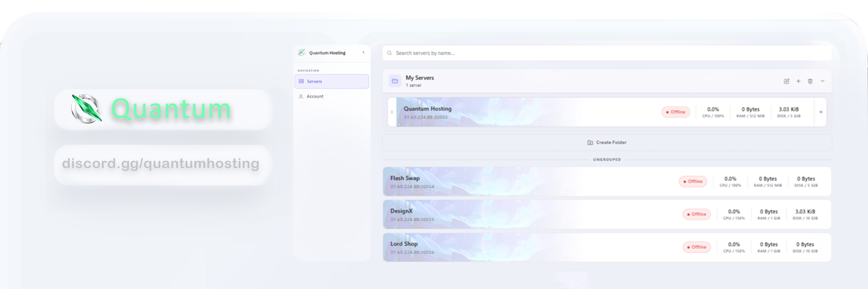Click Flash Swap CPU usage value
This screenshot has height=289, width=868.
pyautogui.click(x=730, y=179)
